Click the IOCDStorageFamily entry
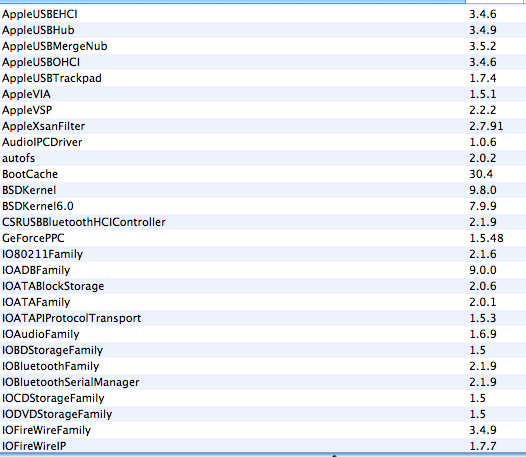This screenshot has height=457, width=526. point(263,398)
